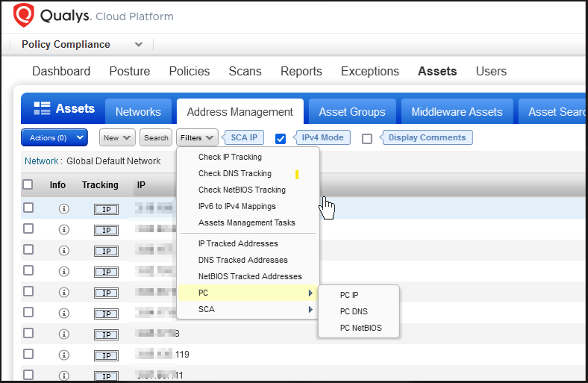Tick the select-all checkbox in table header
This screenshot has height=383, width=588.
[28, 184]
